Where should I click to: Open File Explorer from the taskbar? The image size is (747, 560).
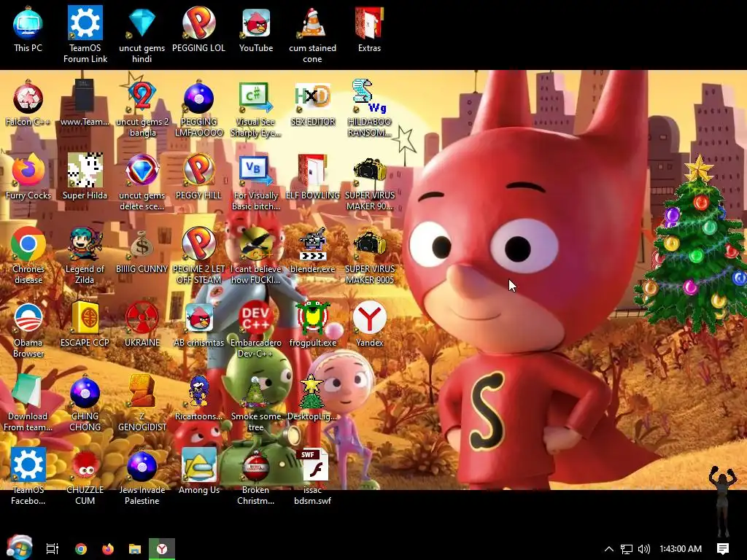135,548
